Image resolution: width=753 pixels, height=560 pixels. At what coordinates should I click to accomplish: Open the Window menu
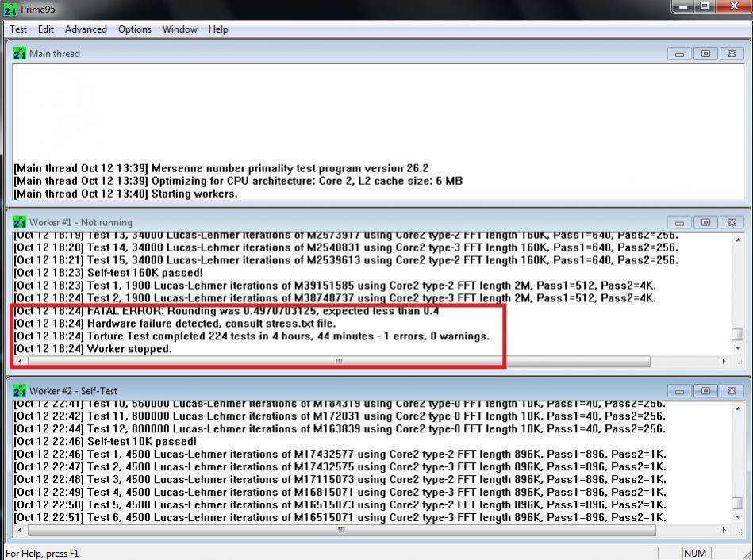click(179, 29)
